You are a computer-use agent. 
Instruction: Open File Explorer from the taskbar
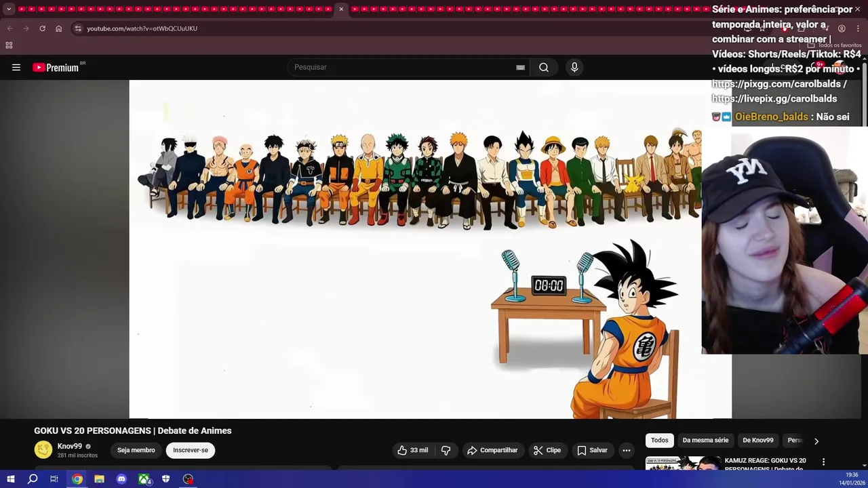(99, 479)
